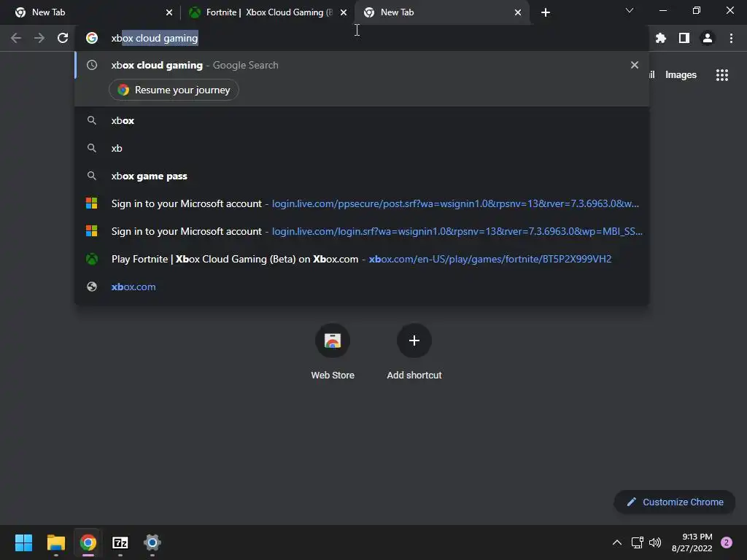Open the profile avatar menu
747x560 pixels.
[x=708, y=38]
